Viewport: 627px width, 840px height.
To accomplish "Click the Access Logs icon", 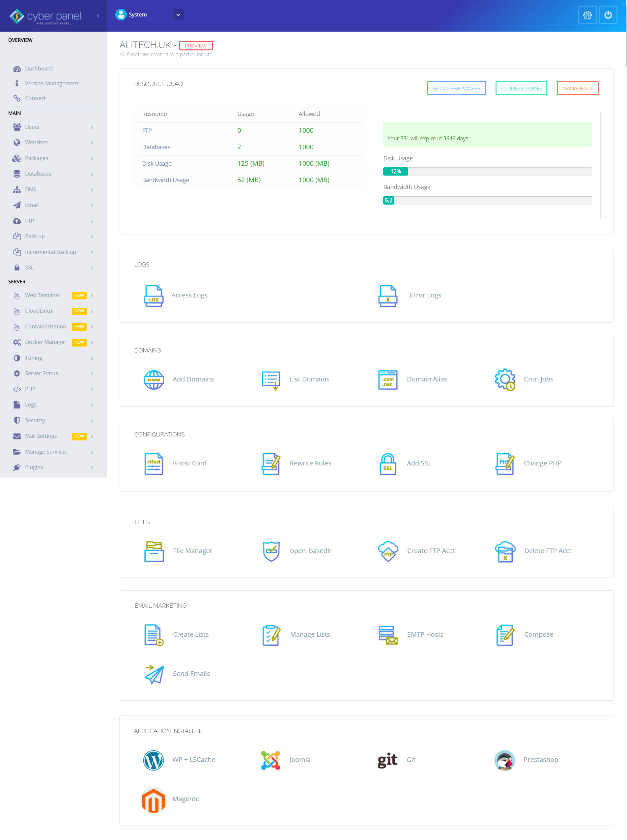I will [153, 295].
